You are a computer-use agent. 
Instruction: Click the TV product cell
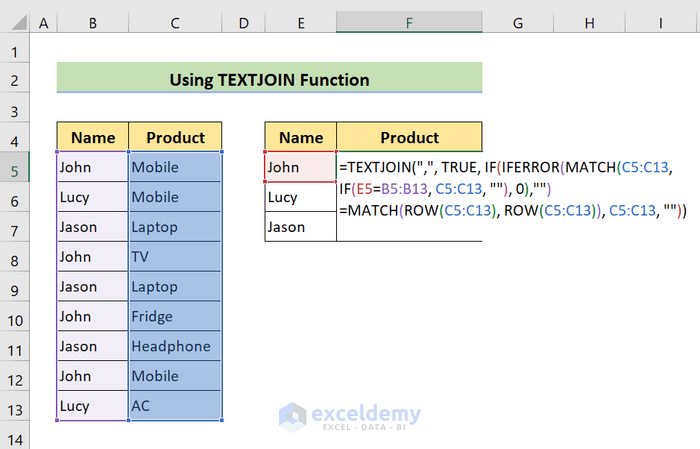[175, 257]
